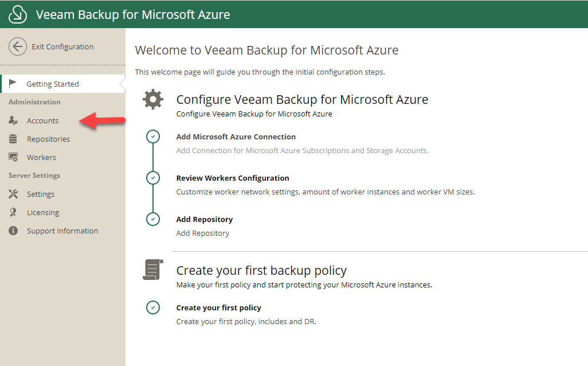
Task: Click 'Customize worker network settings' description
Action: [x=326, y=192]
